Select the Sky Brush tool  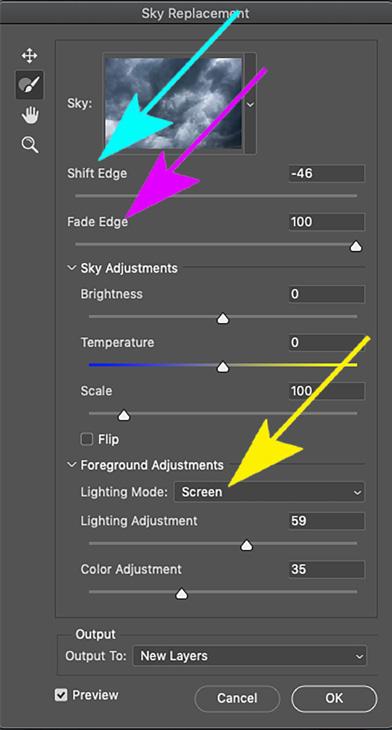click(29, 85)
